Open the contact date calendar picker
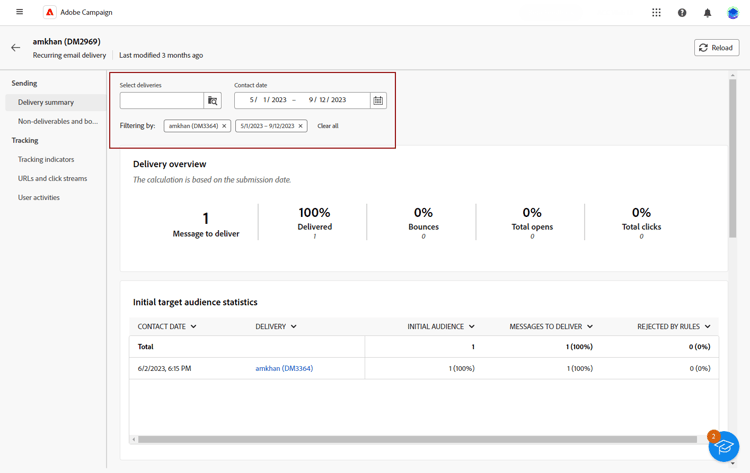 (x=378, y=100)
